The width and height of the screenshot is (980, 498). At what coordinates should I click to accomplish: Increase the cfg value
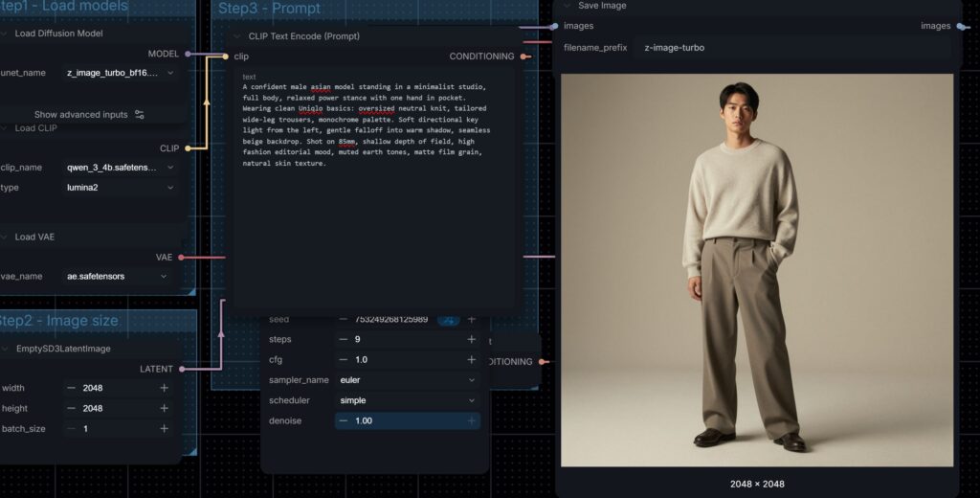click(471, 360)
